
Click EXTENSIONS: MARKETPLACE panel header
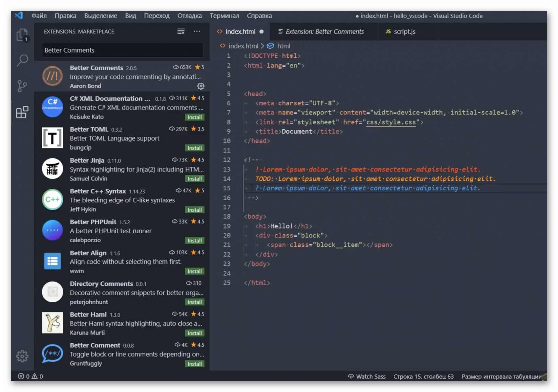pyautogui.click(x=79, y=32)
